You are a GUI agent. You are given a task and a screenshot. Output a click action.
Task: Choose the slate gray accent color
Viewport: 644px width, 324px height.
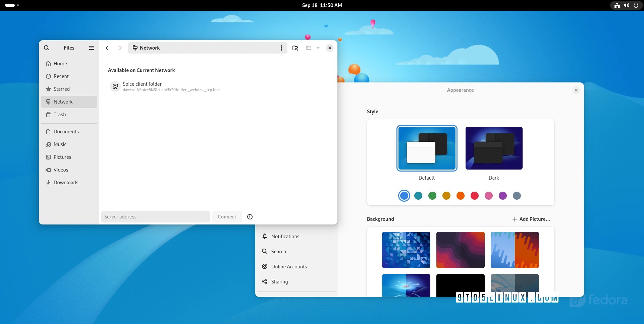tap(517, 196)
